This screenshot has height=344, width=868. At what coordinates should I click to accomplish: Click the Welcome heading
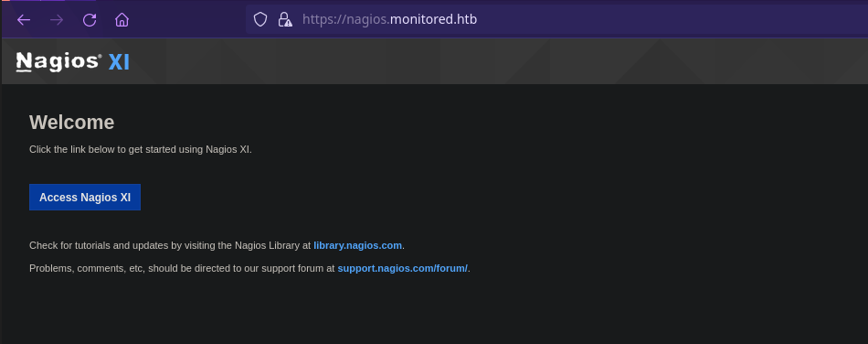pyautogui.click(x=72, y=123)
